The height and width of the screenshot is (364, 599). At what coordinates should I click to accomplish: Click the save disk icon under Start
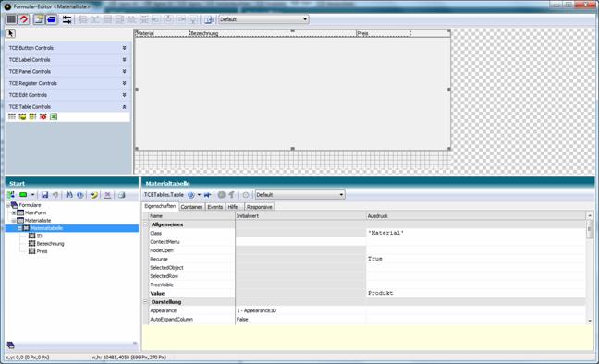(44, 195)
